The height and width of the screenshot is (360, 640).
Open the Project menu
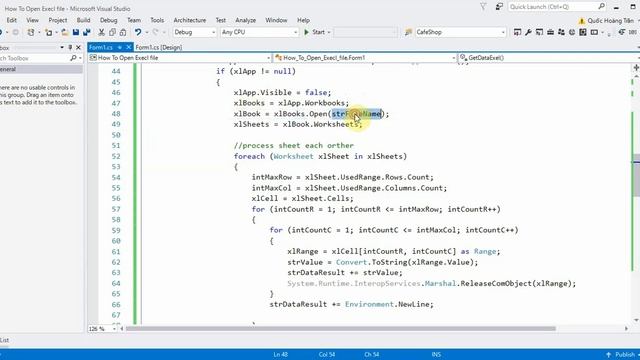point(58,20)
